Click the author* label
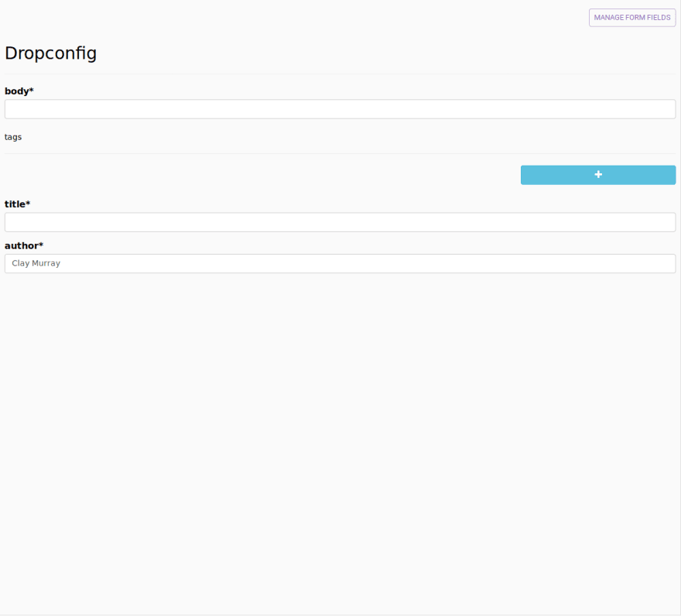 coord(24,245)
